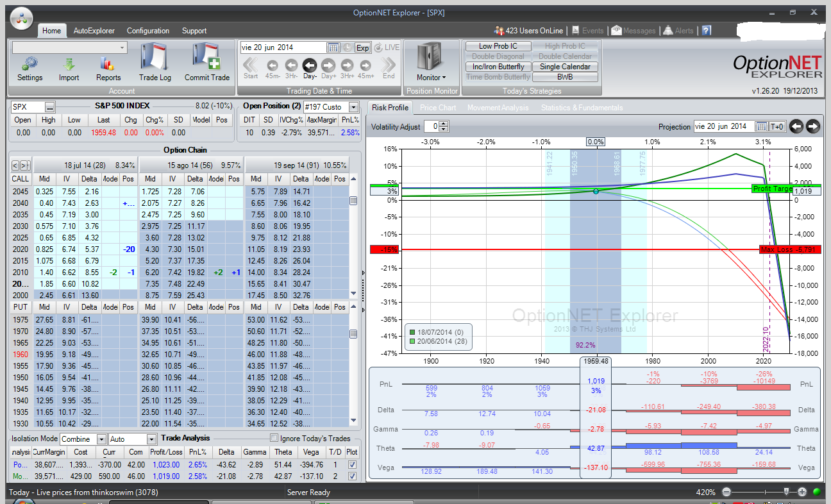Screen dimensions: 831x504
Task: Expand the Isolation Mode Combine dropdown
Action: click(x=101, y=439)
